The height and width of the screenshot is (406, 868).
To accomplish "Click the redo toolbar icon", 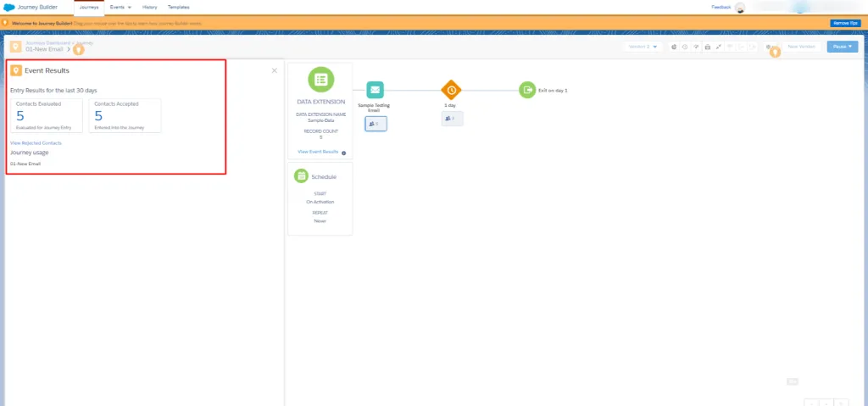I will (x=753, y=47).
